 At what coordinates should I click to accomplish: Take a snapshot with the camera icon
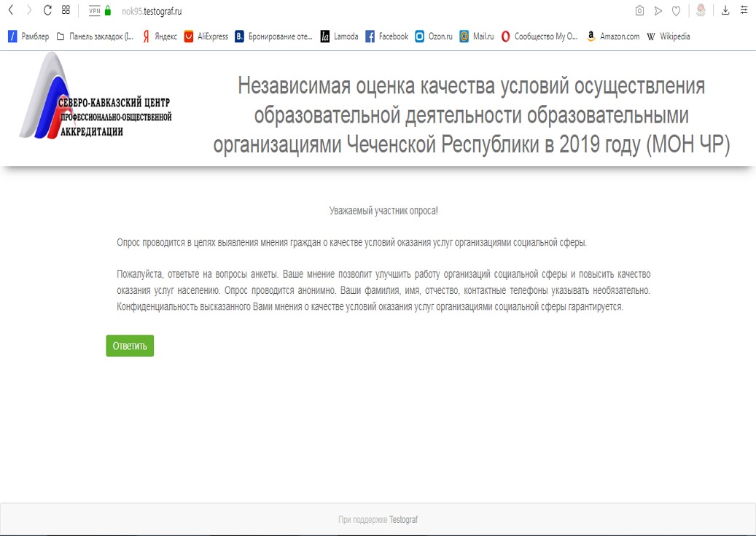click(639, 11)
